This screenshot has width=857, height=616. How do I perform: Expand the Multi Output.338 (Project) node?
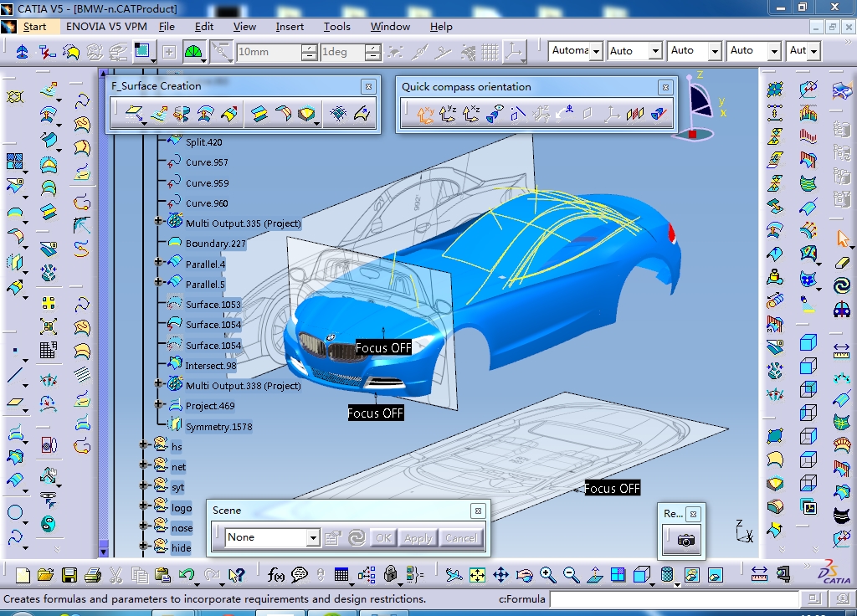click(x=158, y=383)
